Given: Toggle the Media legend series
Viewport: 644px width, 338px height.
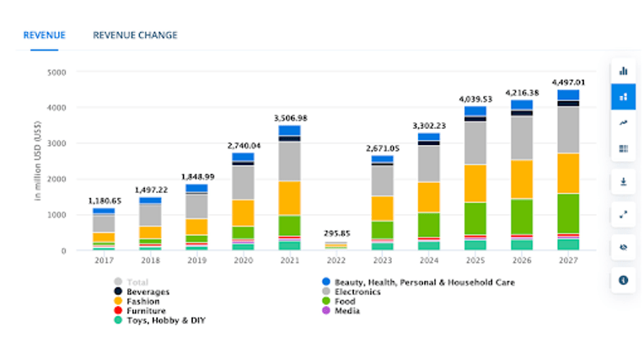Looking at the screenshot, I should tap(341, 310).
